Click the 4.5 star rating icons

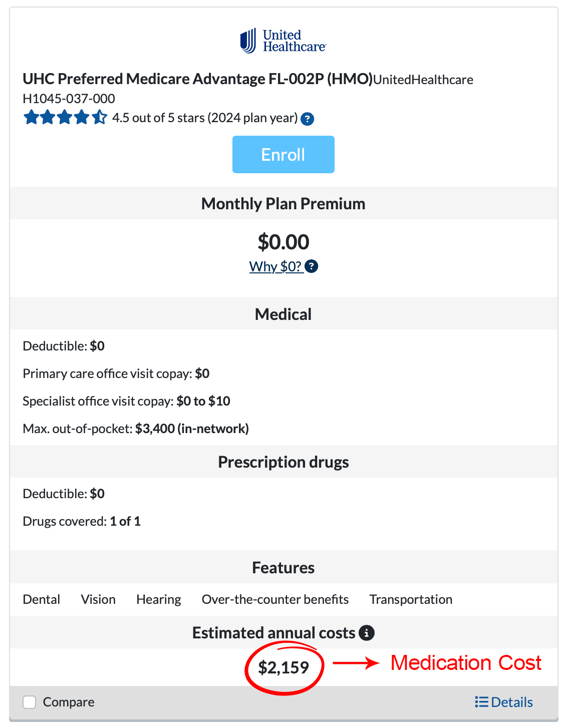[65, 118]
